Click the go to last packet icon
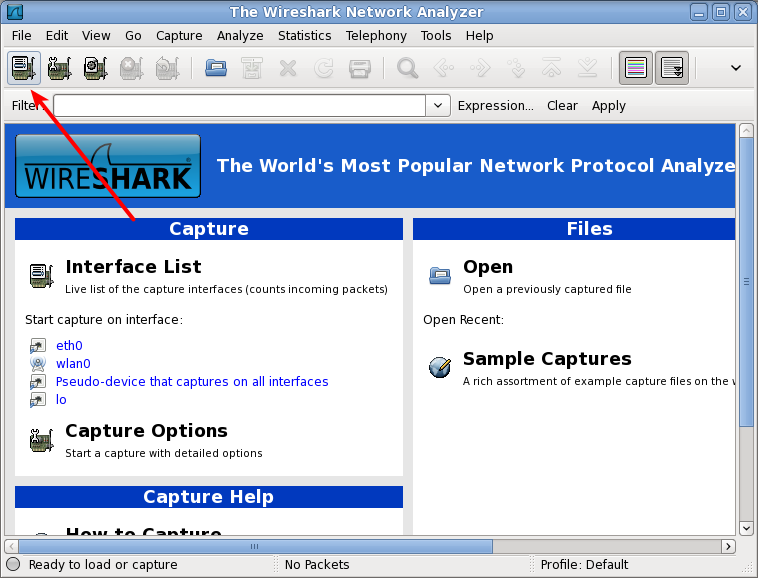Screen dimensions: 758x578 click(x=588, y=68)
